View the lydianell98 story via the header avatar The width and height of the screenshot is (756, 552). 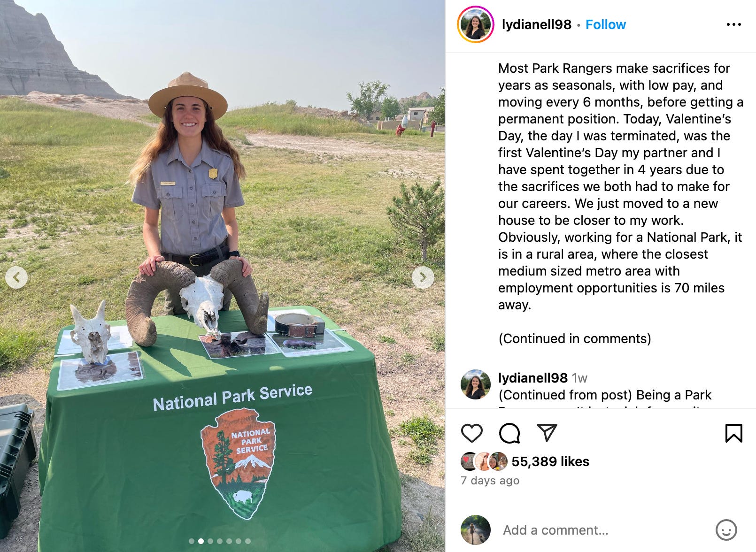(475, 24)
